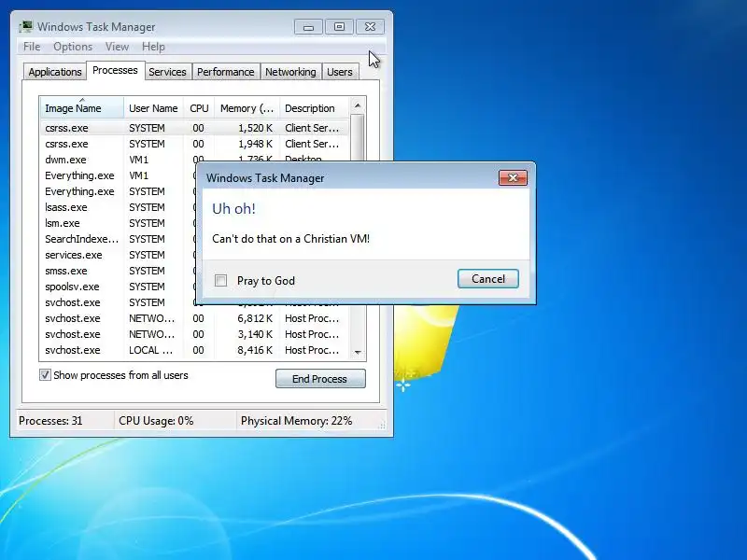Image resolution: width=747 pixels, height=560 pixels.
Task: Open the Performance tab
Action: [x=225, y=72]
